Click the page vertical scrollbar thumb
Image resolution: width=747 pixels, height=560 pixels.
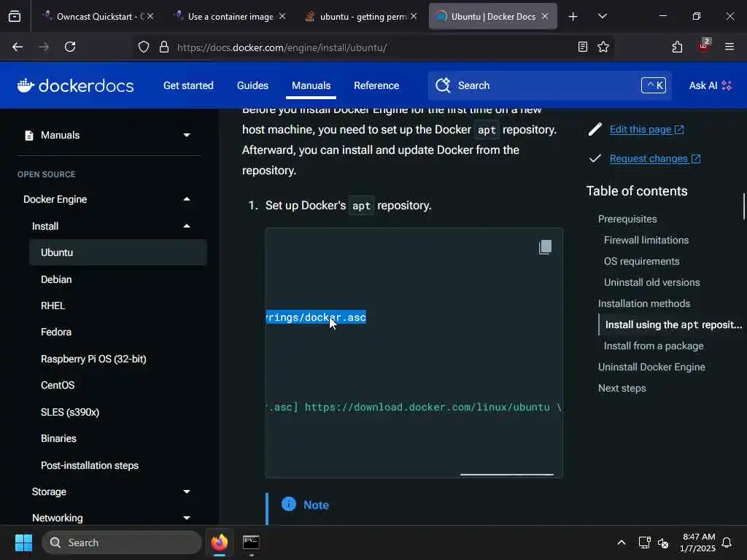[x=743, y=206]
